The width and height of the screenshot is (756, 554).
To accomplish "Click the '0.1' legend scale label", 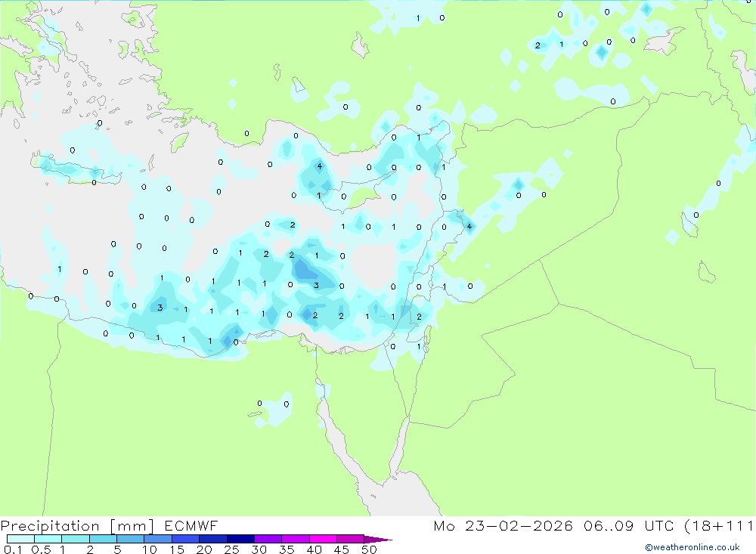I will tap(13, 549).
